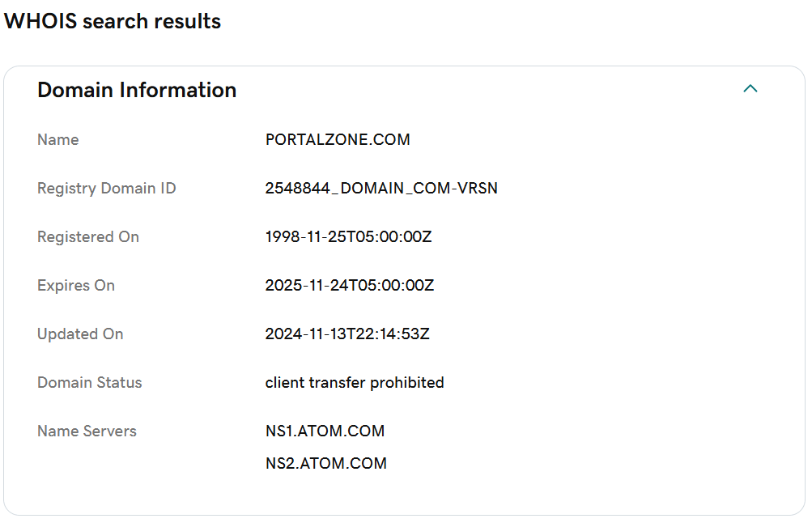Select the PORTALZONE.COM domain name value
Image resolution: width=812 pixels, height=527 pixels.
338,140
